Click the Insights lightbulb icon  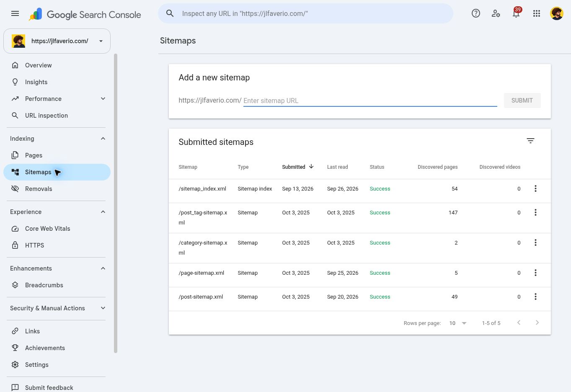tap(15, 82)
